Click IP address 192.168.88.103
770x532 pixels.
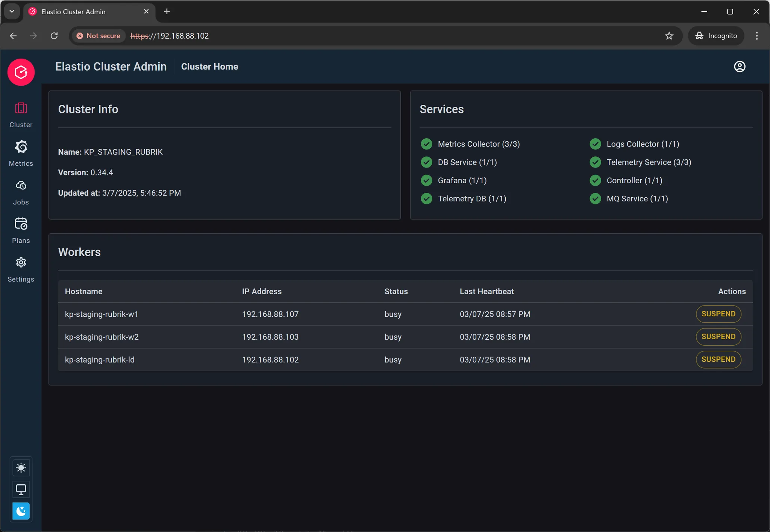click(x=270, y=337)
